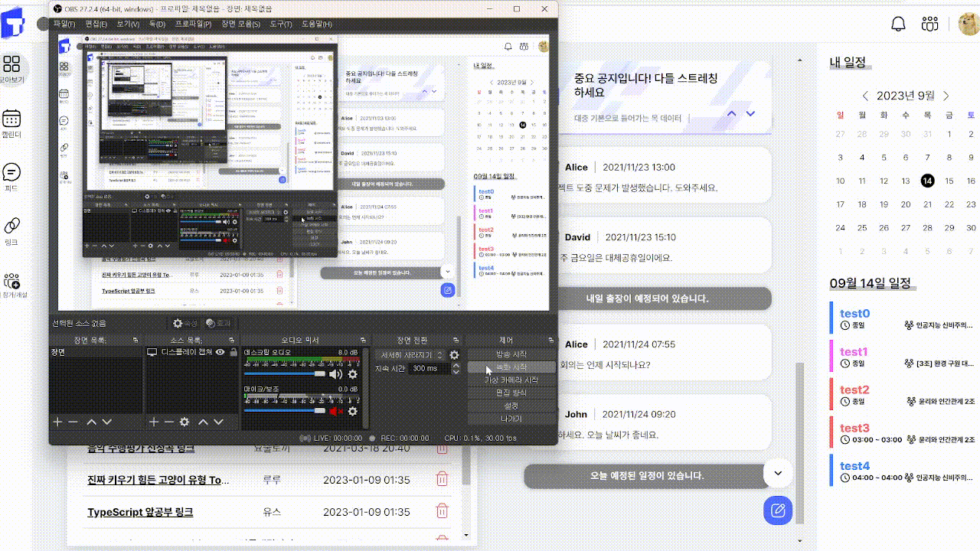Decrease 지속 시간 with down arrow

[455, 371]
